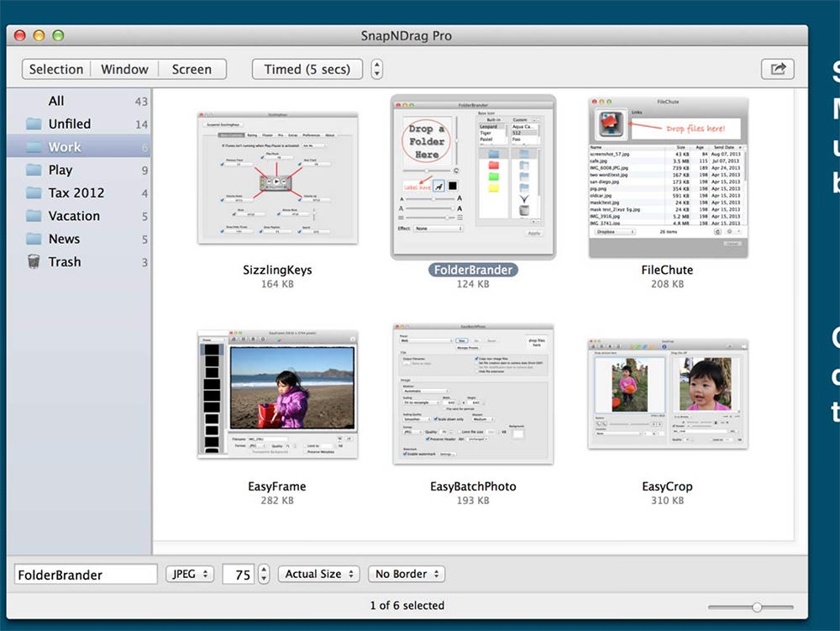Select the EasyCrop screenshot thumbnail
The height and width of the screenshot is (631, 840).
click(668, 394)
